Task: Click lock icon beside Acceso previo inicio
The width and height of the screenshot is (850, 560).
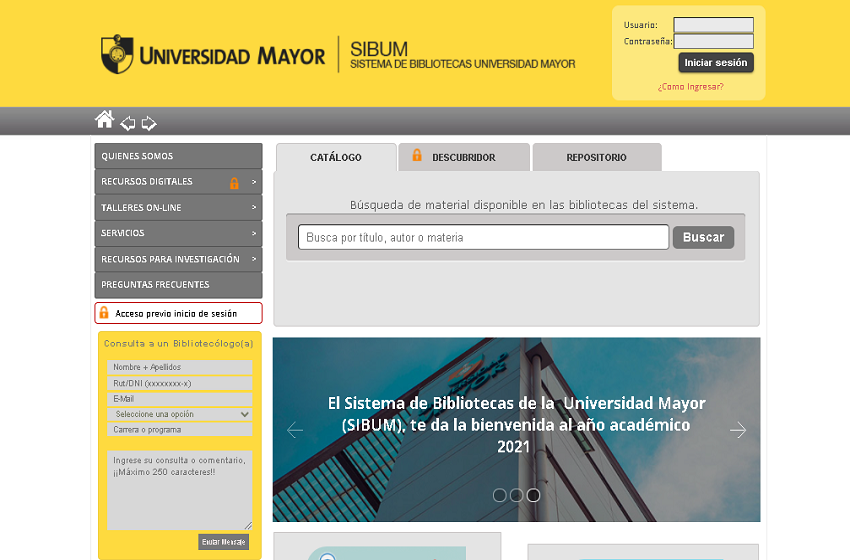Action: pyautogui.click(x=104, y=313)
